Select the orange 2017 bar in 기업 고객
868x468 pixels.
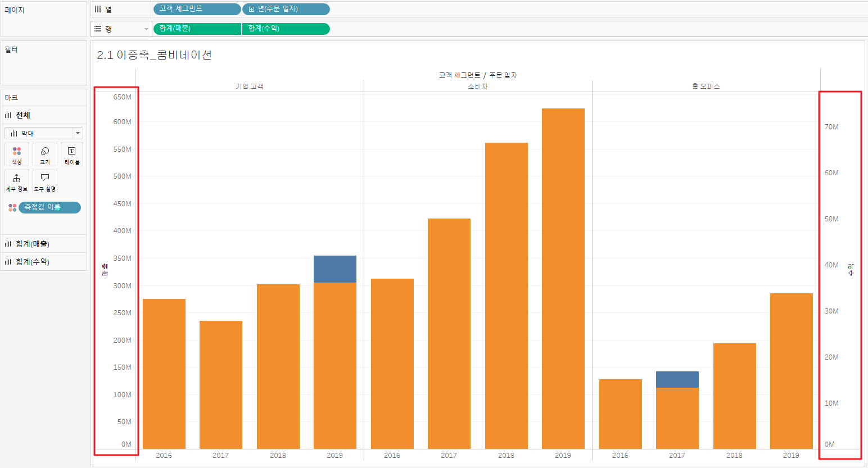(x=221, y=385)
